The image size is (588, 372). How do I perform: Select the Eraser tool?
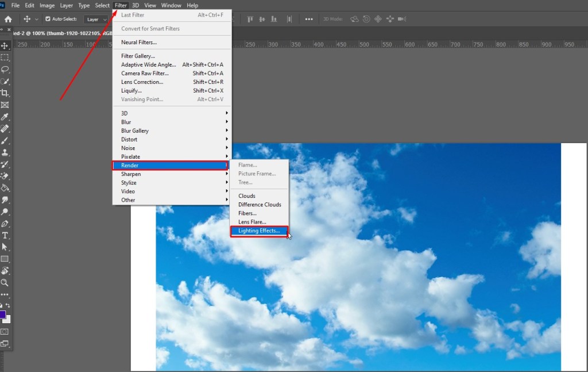pyautogui.click(x=5, y=176)
